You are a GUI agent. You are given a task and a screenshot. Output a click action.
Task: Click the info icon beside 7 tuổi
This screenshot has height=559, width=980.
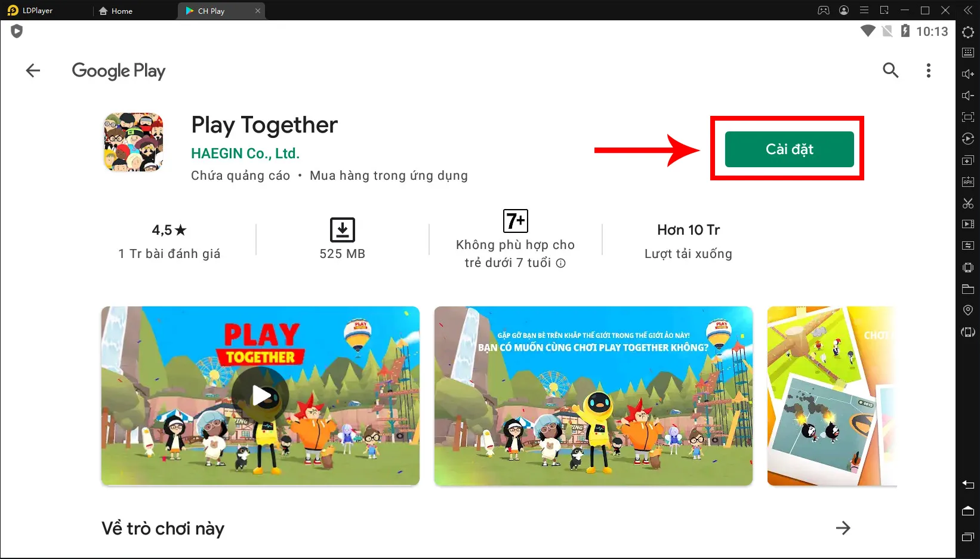click(561, 263)
